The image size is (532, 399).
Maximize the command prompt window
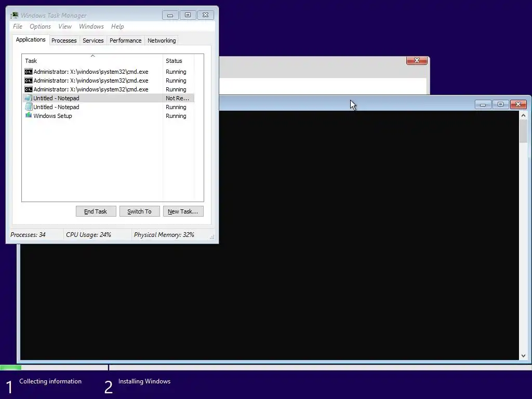pos(500,104)
